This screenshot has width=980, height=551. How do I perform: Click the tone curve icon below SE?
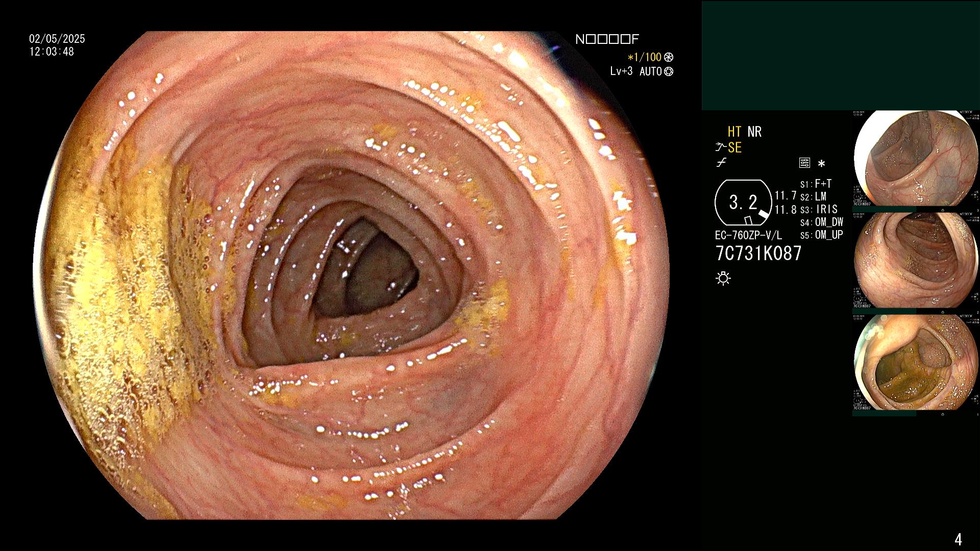point(721,163)
